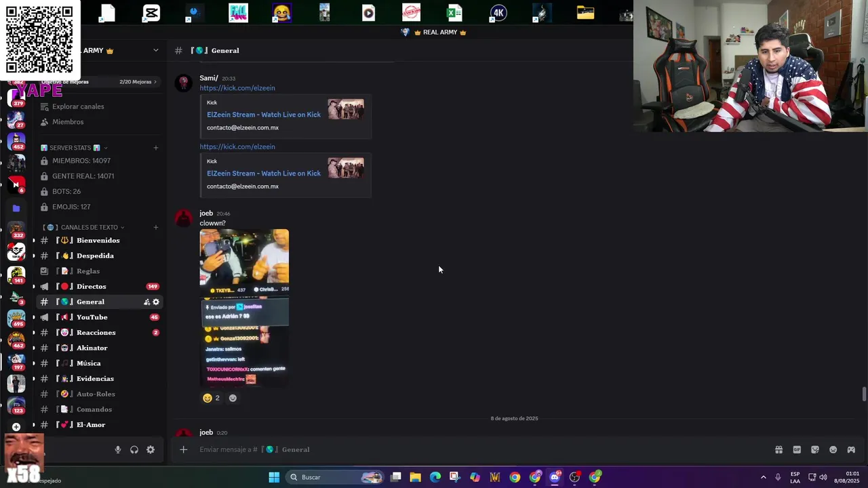Select the BOTS: 26 stat channel
This screenshot has width=868, height=488.
66,191
